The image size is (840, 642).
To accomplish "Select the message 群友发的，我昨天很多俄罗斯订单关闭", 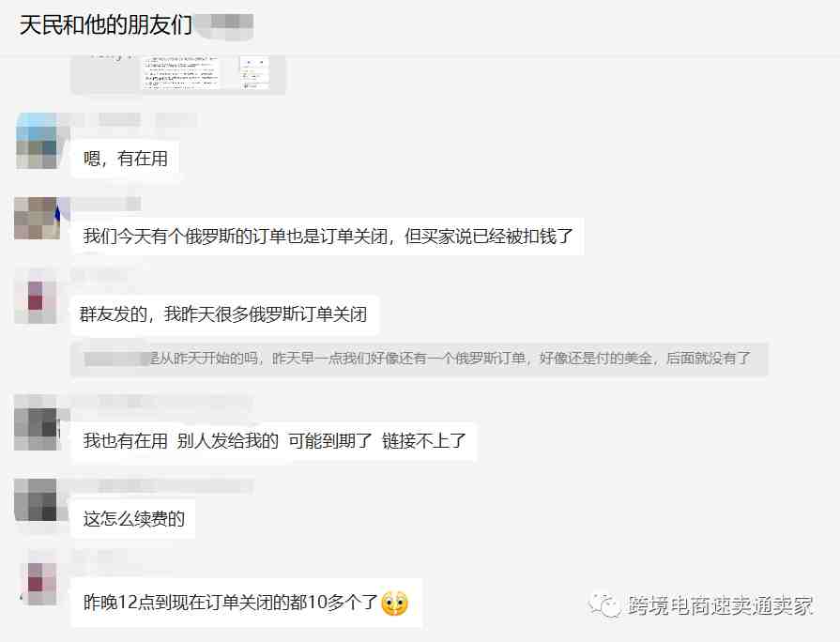I will click(224, 314).
